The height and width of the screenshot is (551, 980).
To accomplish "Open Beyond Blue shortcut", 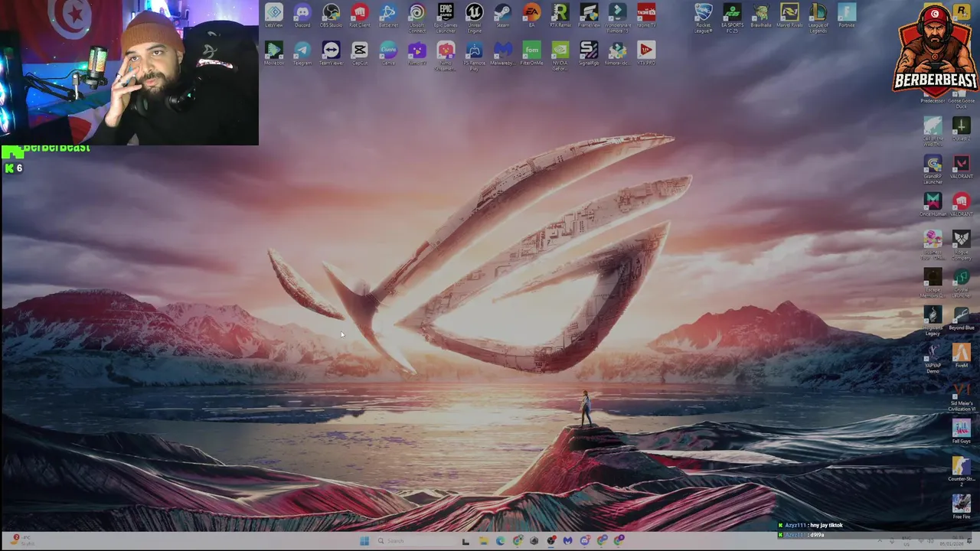I will pos(961,318).
